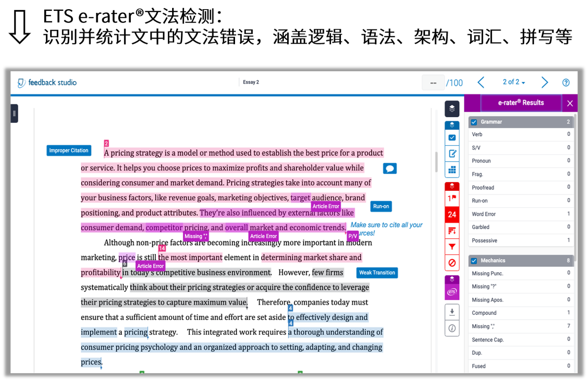Viewport: 588px width, 381px height.
Task: Click the e-rater Results panel header
Action: pos(521,103)
